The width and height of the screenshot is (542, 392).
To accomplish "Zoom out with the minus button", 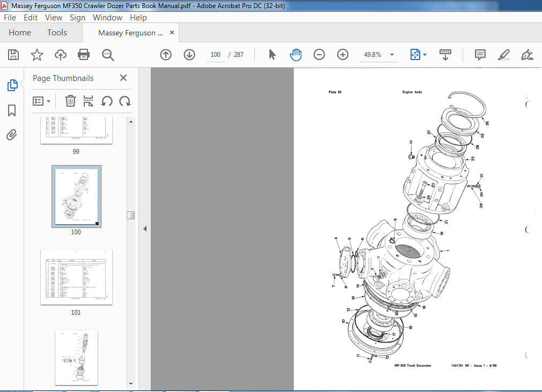I will (319, 55).
